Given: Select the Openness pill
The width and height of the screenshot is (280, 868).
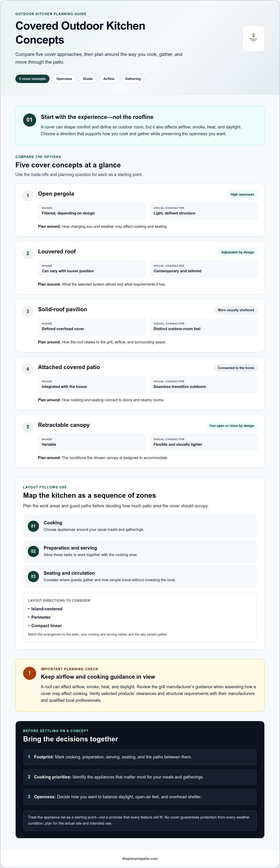Looking at the screenshot, I should pos(64,79).
